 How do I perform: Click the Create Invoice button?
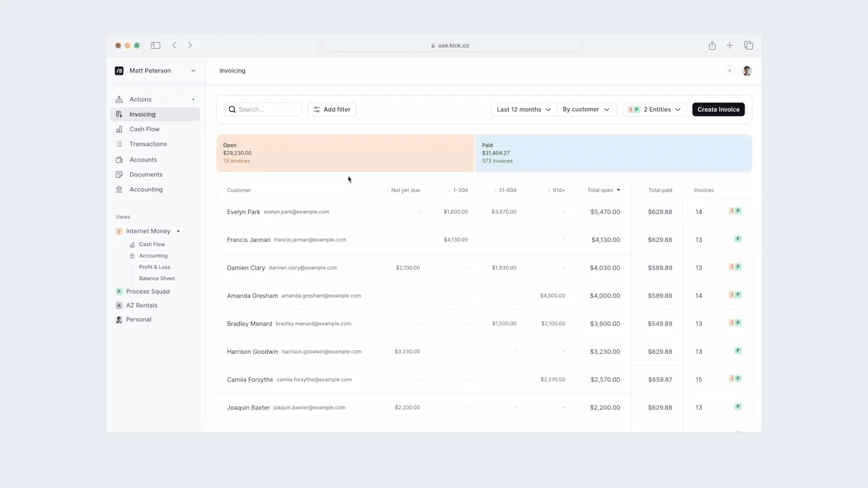point(718,109)
